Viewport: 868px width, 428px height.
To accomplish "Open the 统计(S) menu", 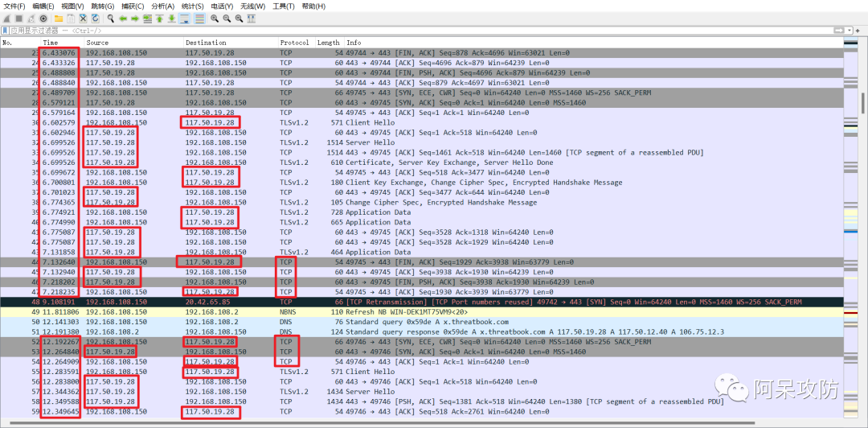I will pos(192,6).
